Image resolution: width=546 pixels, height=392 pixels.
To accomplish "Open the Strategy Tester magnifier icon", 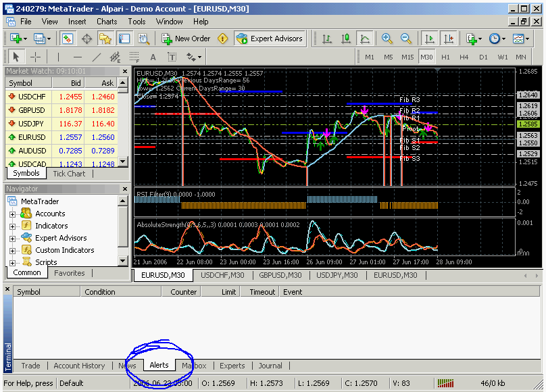I will (143, 39).
